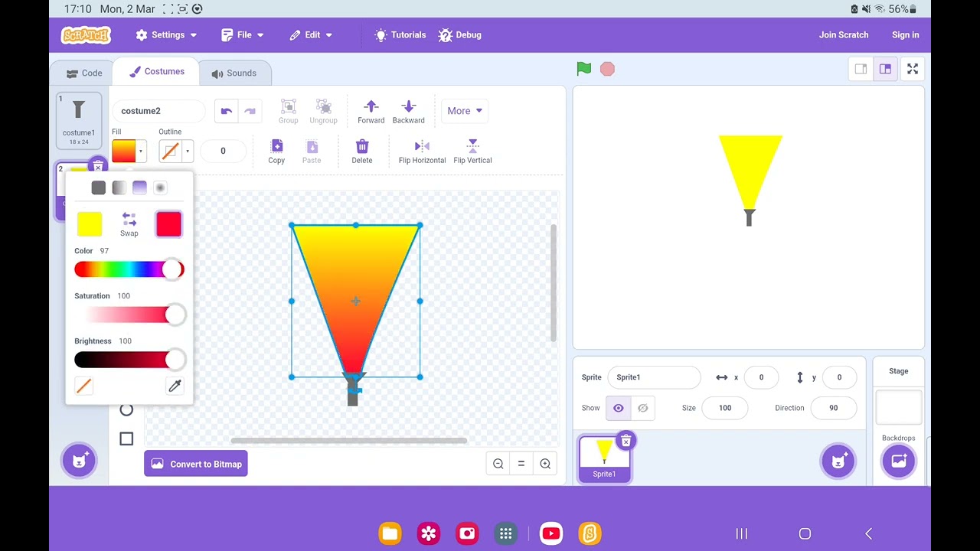Delete Sprite1 with its trash icon
Viewport: 980px width, 551px height.
[x=626, y=441]
